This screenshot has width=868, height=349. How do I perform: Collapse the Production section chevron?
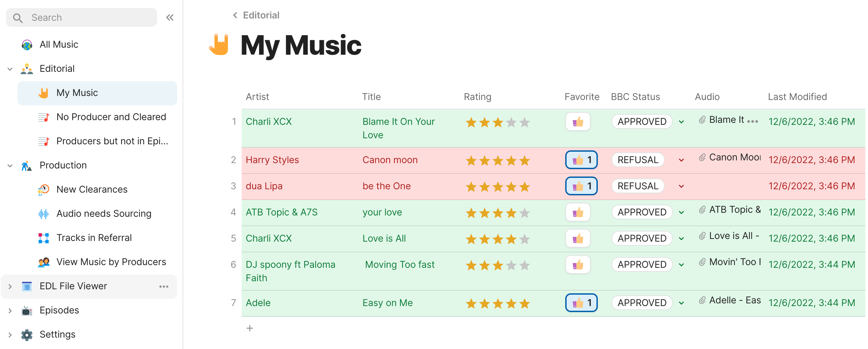[10, 165]
